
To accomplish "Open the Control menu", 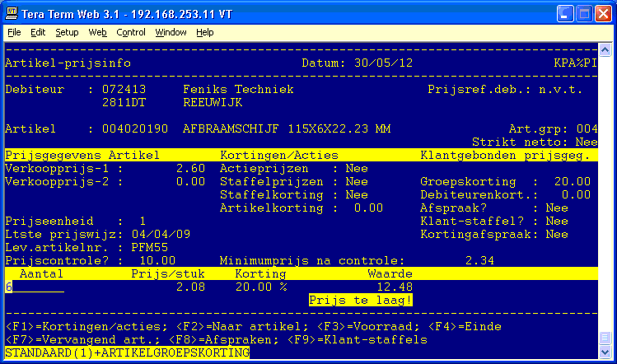I will point(130,32).
